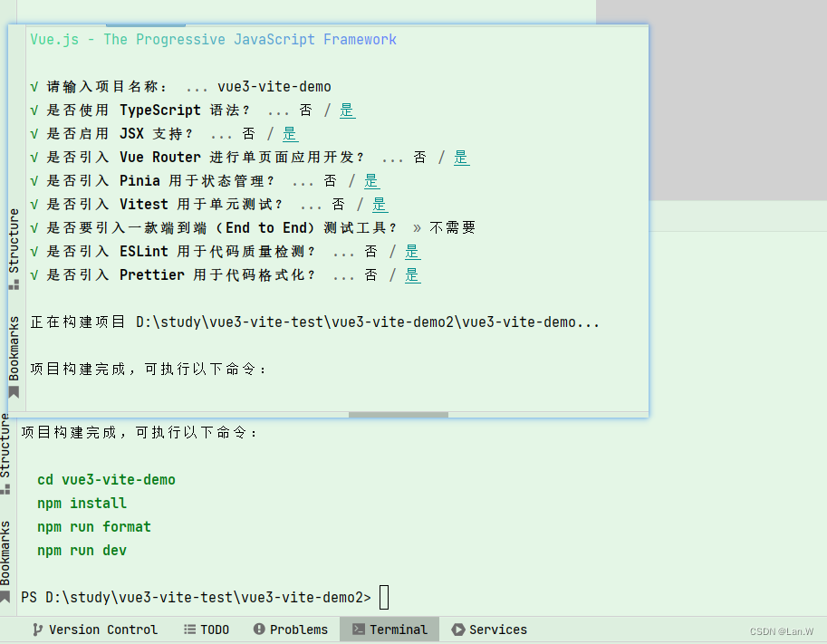Choose 是 for Vue Router question
The height and width of the screenshot is (644, 827).
461,157
